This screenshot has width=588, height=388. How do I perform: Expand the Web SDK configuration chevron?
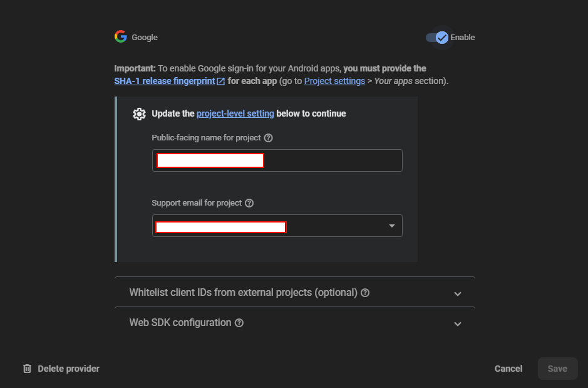[458, 323]
